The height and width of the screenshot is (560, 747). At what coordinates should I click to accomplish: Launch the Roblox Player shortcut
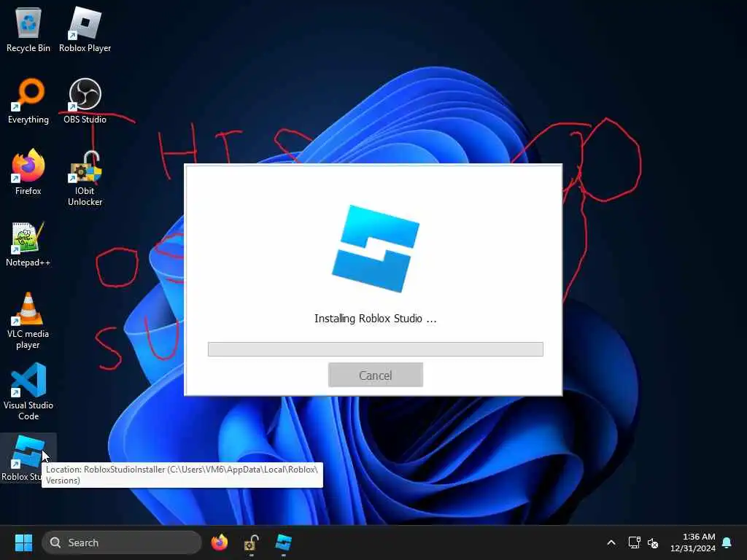tap(85, 29)
